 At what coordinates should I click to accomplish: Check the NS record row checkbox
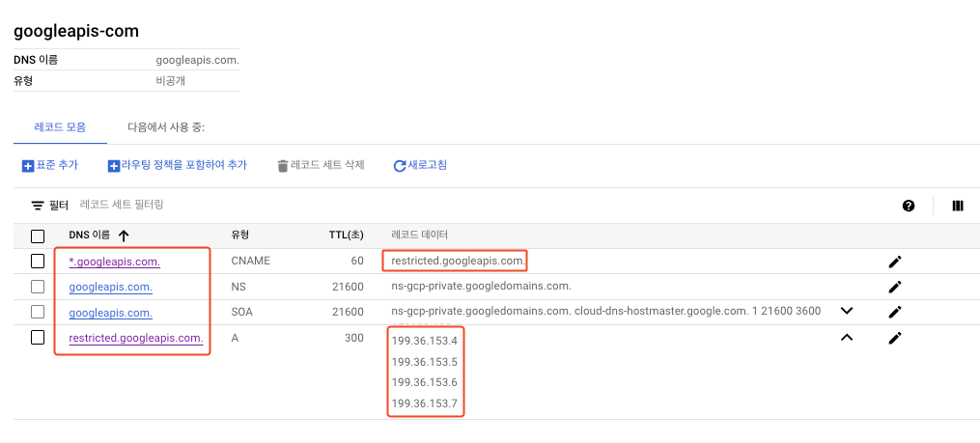[38, 287]
